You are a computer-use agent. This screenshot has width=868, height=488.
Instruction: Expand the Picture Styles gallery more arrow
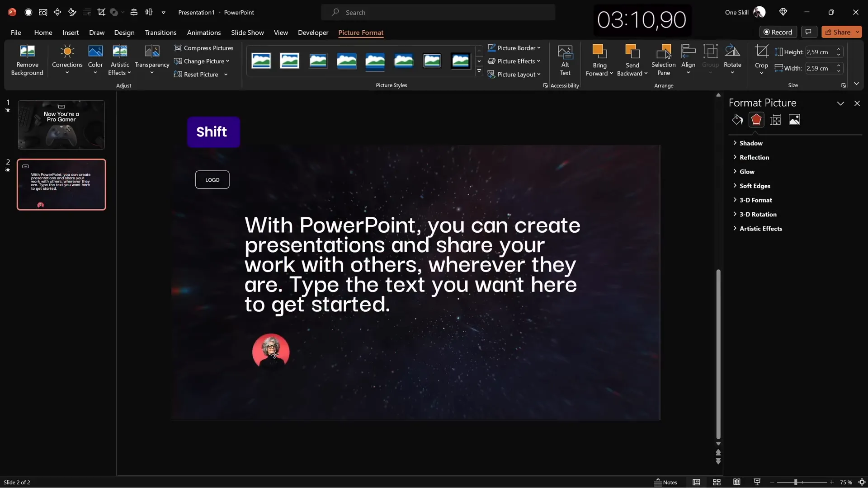[479, 71]
